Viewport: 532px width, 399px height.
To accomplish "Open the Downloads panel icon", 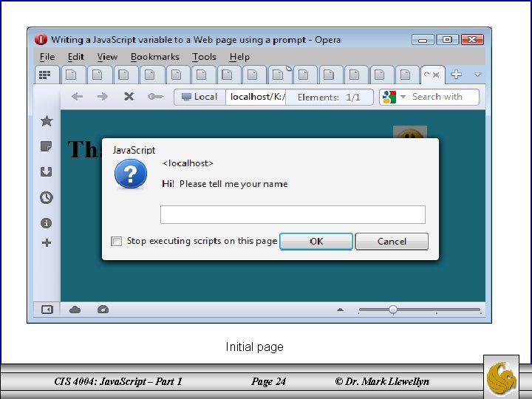I will tap(47, 171).
